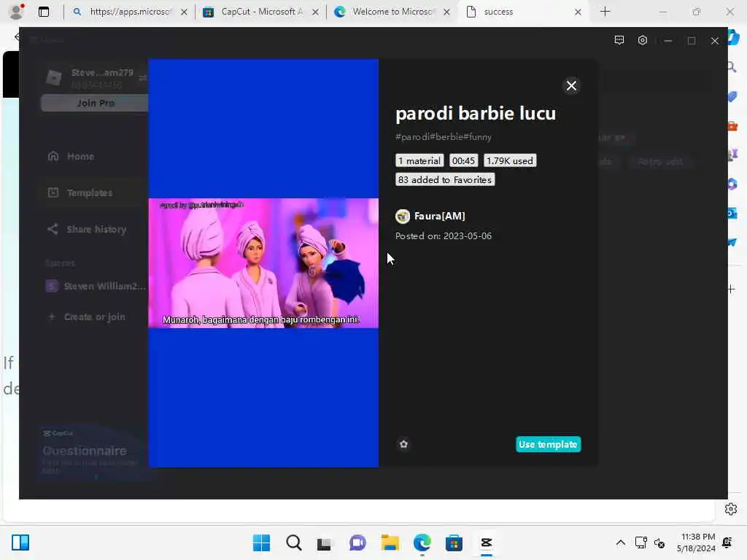
Task: Add sidebar app with plus icon
Action: pyautogui.click(x=731, y=289)
